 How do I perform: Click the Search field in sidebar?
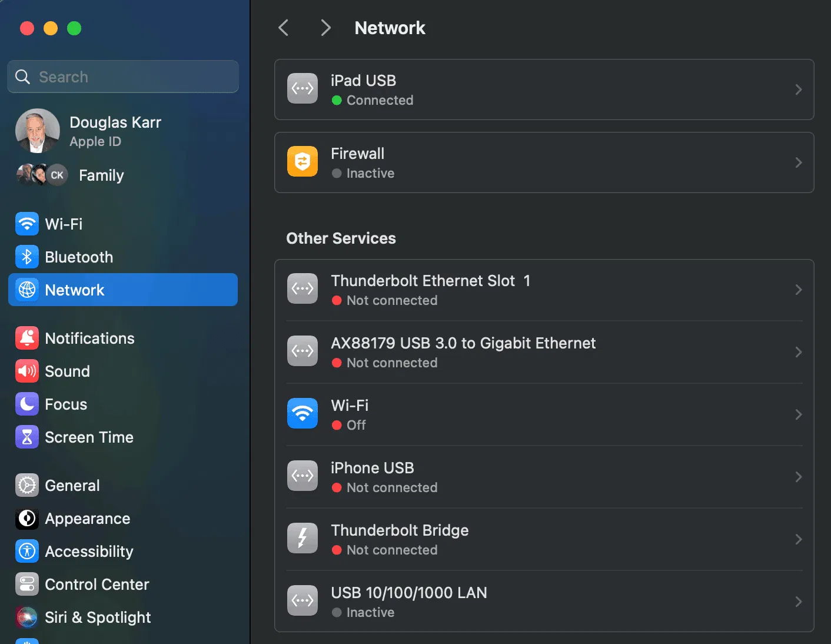124,77
